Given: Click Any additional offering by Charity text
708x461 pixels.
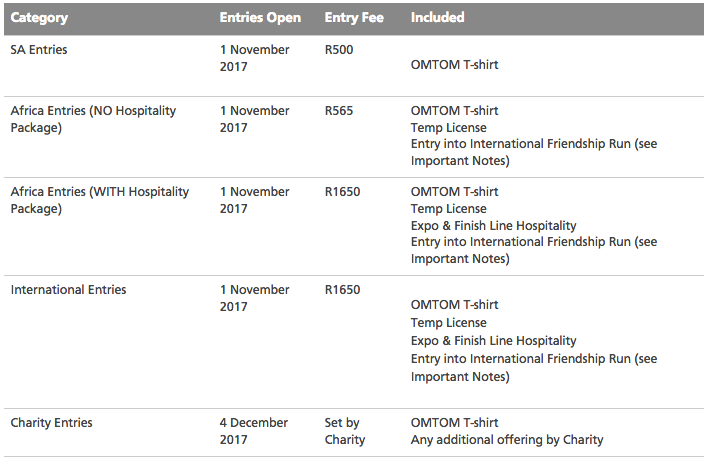Looking at the screenshot, I should pos(507,440).
